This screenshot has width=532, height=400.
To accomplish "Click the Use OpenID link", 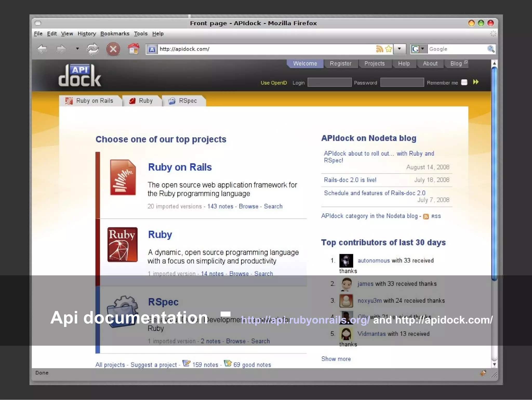I will 274,83.
